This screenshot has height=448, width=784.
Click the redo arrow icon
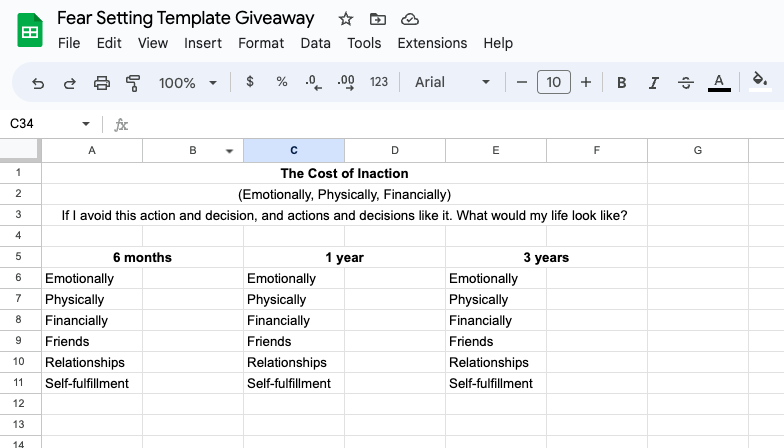point(70,83)
